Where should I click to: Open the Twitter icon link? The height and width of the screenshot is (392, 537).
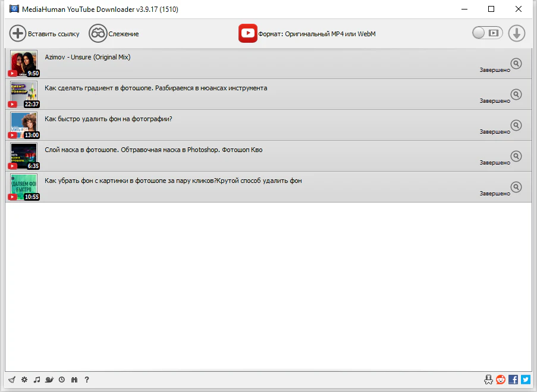click(x=525, y=380)
